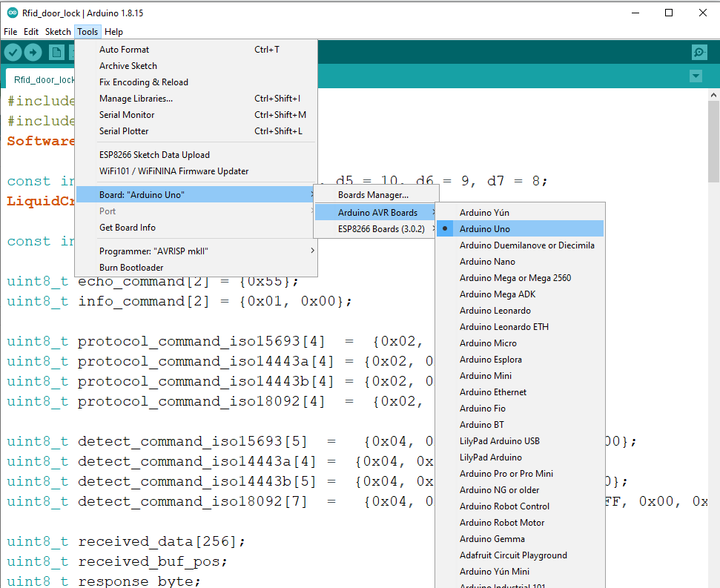The height and width of the screenshot is (588, 720).
Task: Open Boards Manager...
Action: point(375,194)
